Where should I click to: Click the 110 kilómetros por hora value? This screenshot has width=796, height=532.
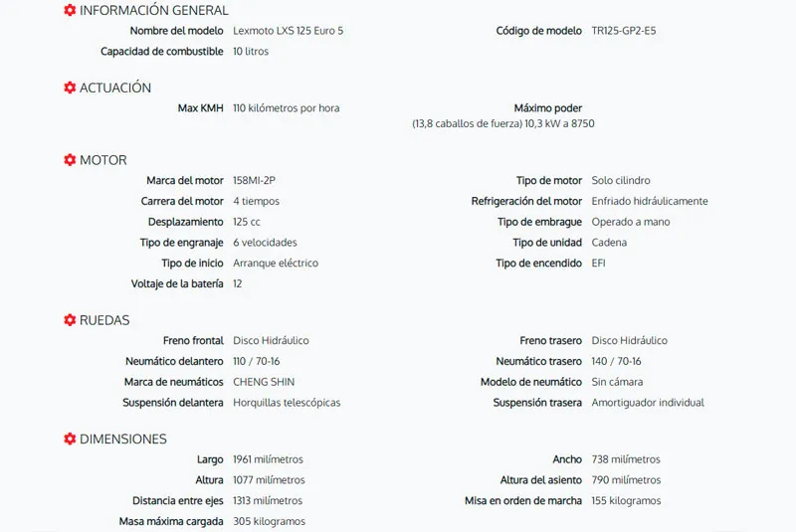pyautogui.click(x=287, y=108)
